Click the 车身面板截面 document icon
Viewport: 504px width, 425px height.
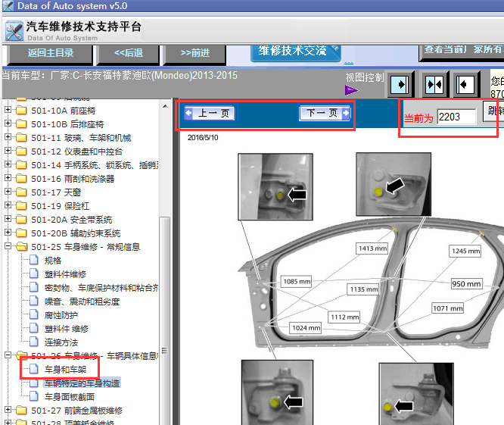34,396
